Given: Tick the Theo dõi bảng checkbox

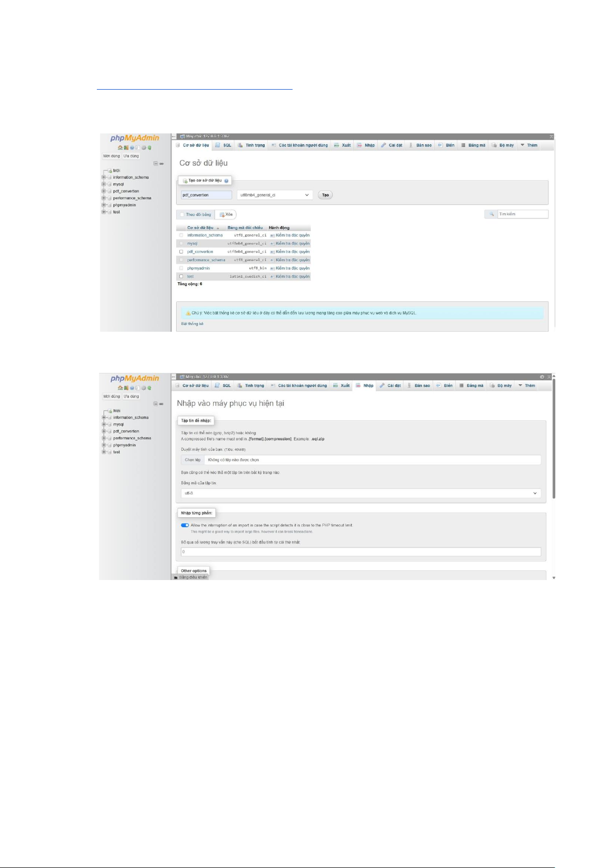Looking at the screenshot, I should pyautogui.click(x=182, y=215).
